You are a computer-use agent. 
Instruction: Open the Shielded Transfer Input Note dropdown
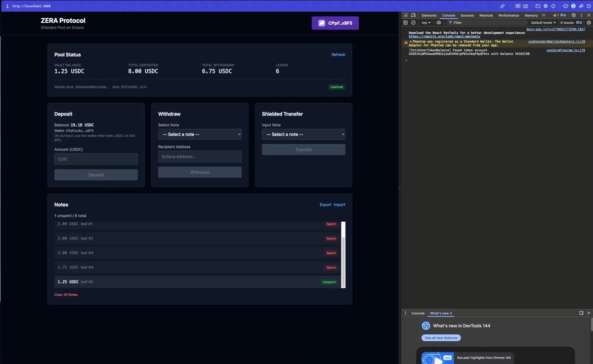[x=303, y=134]
